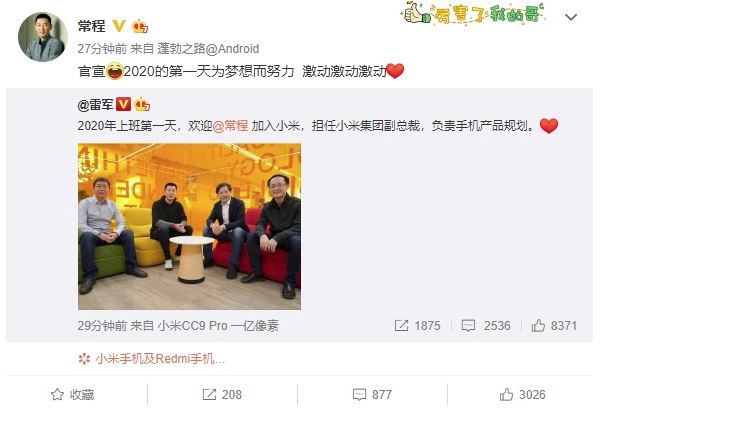Image resolution: width=751 pixels, height=424 pixels.
Task: Click the crown badge next to 雷军's V
Action: 142,104
